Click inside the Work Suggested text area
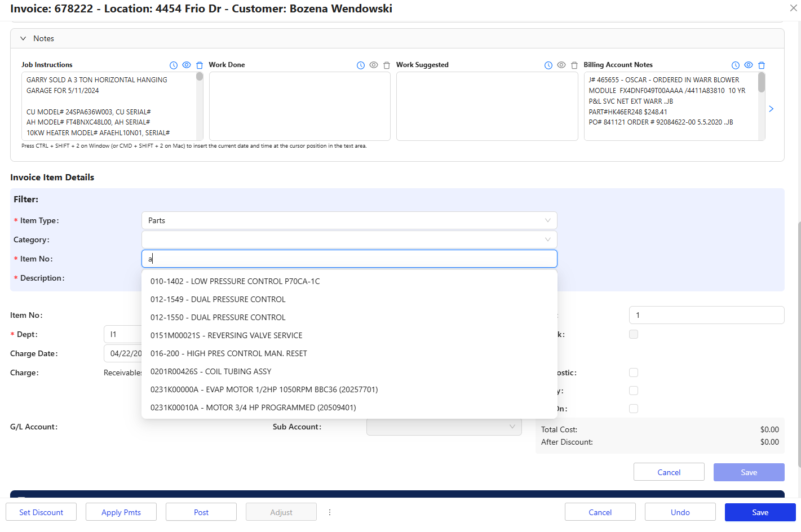The width and height of the screenshot is (801, 532). [x=487, y=106]
